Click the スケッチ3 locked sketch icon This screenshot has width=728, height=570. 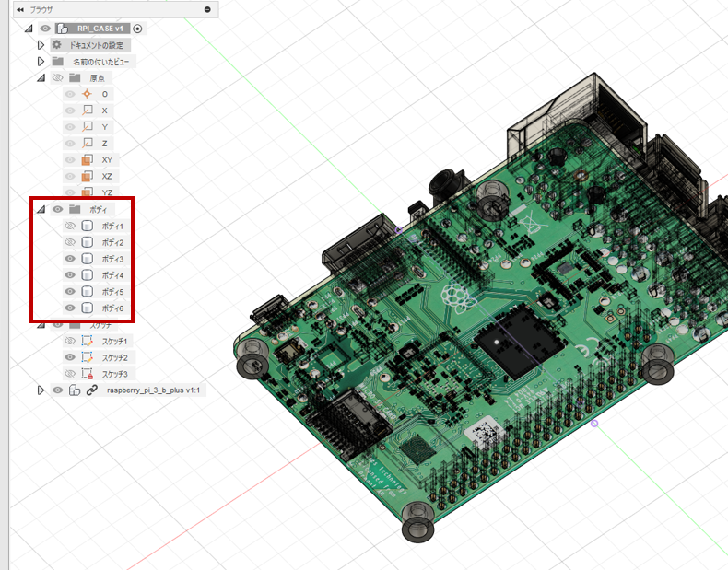87,373
